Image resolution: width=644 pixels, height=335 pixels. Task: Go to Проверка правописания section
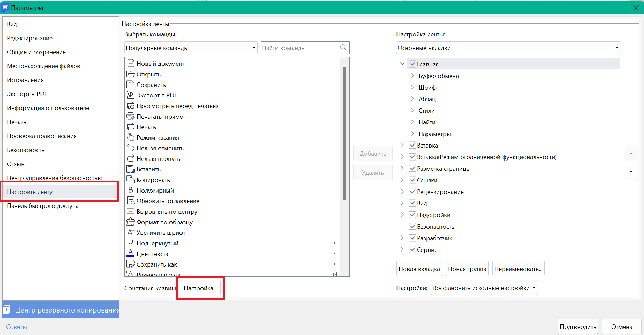(x=61, y=136)
